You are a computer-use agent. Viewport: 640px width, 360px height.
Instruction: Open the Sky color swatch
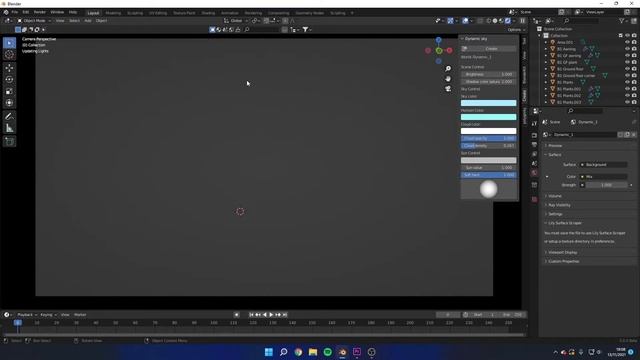(489, 103)
